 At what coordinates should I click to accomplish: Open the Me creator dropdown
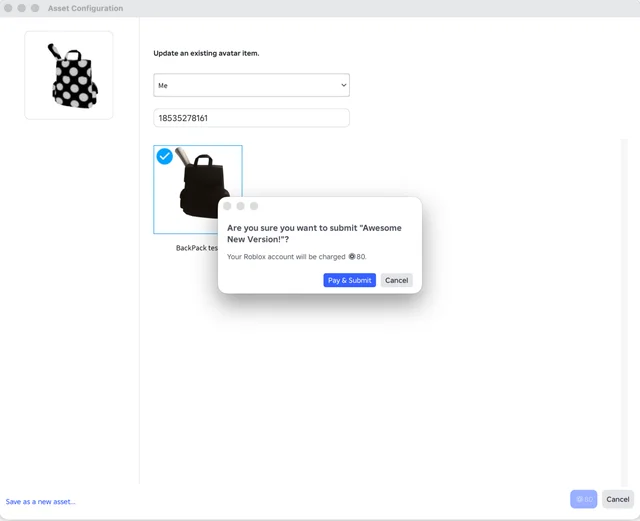click(251, 85)
